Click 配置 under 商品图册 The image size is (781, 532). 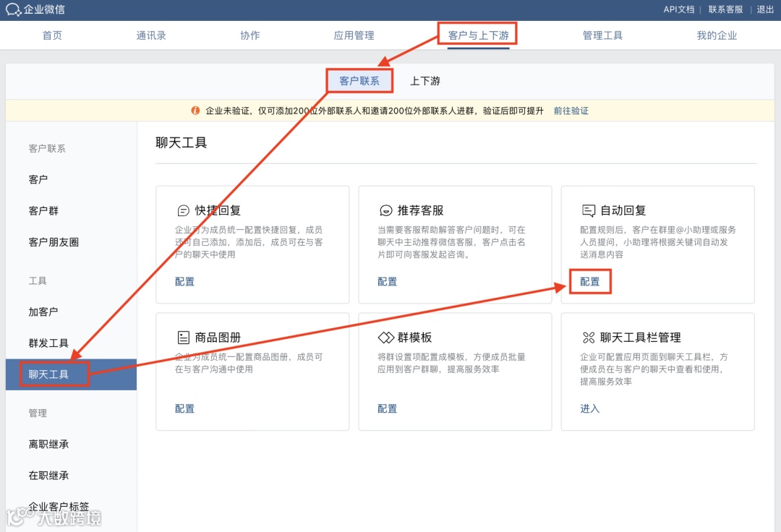tap(185, 408)
